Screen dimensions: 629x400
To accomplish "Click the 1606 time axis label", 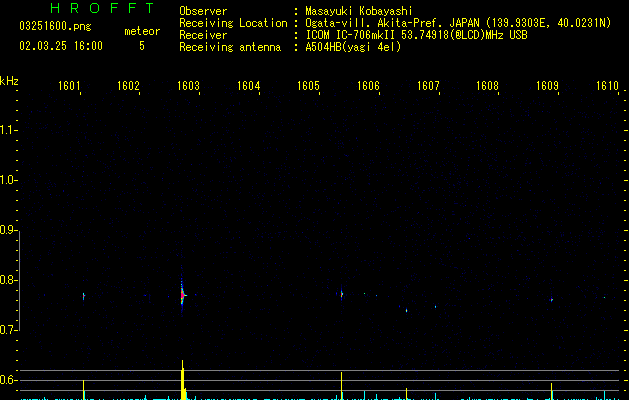I will click(368, 85).
